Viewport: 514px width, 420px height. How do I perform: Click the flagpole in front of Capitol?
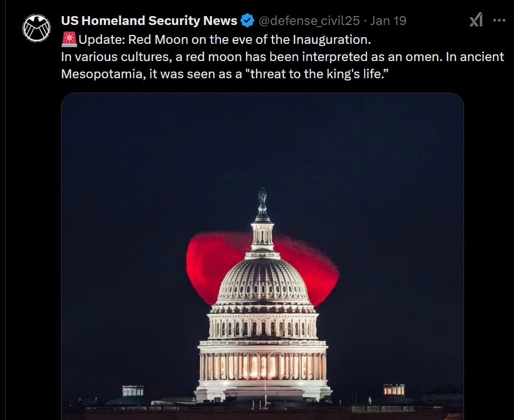(x=265, y=391)
